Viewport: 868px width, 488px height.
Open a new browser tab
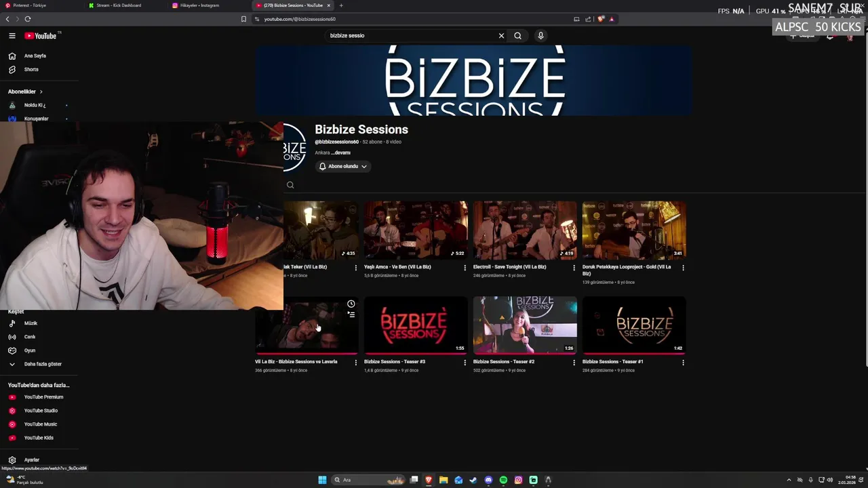point(341,5)
